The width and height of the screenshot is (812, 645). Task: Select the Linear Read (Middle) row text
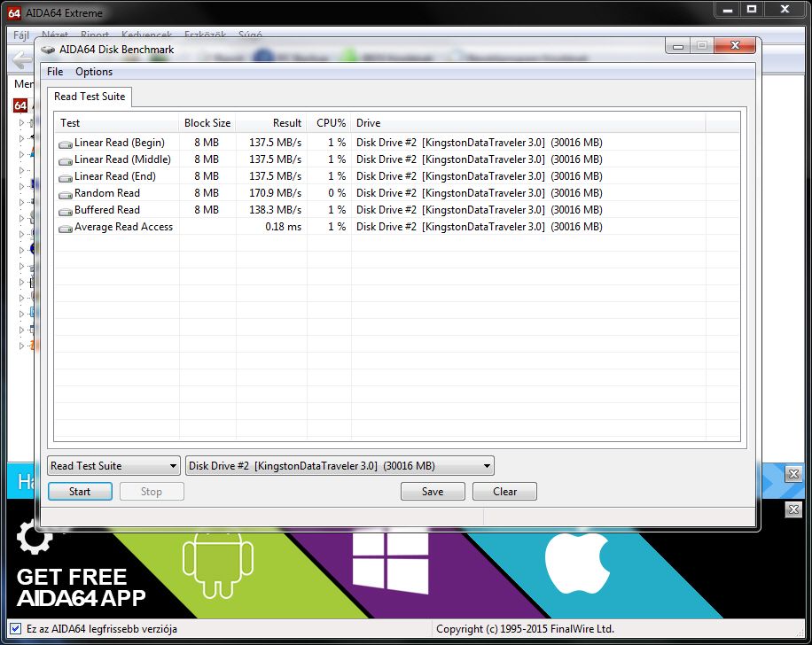(x=122, y=159)
